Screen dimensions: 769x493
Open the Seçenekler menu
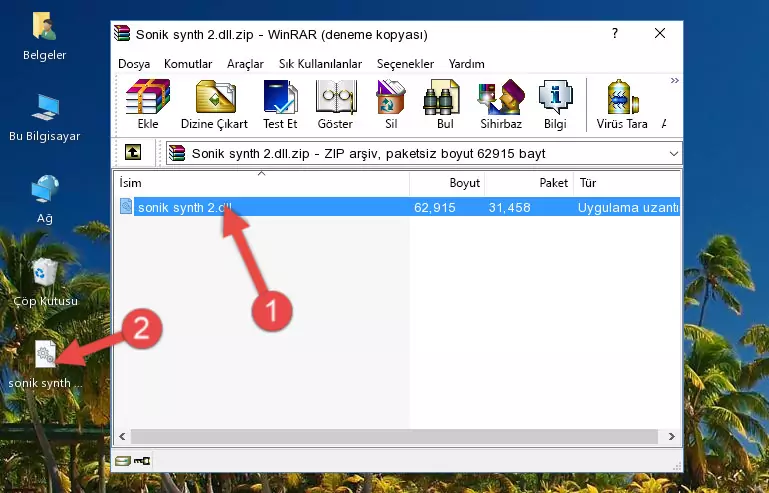point(405,64)
